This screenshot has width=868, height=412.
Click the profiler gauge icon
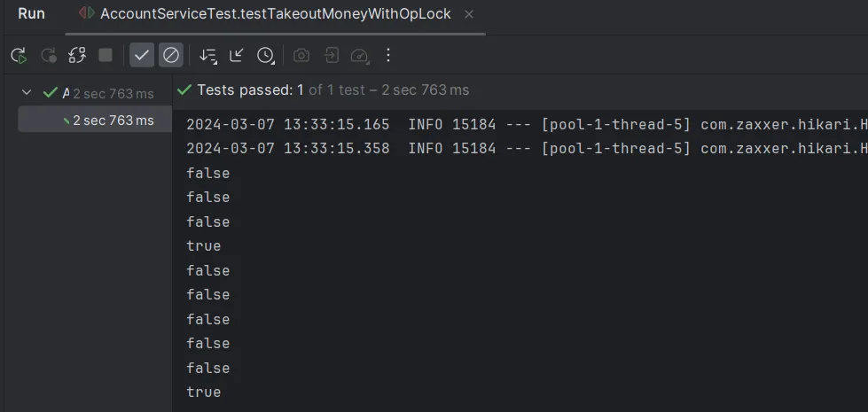[x=359, y=55]
